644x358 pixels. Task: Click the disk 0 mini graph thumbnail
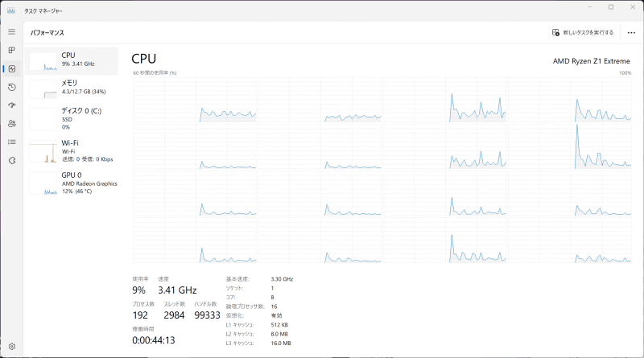click(x=43, y=119)
